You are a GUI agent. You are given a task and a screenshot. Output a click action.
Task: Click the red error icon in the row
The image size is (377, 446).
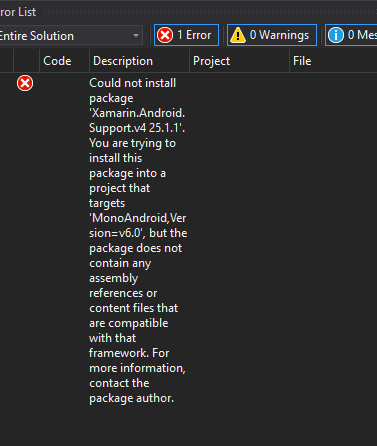[x=25, y=83]
